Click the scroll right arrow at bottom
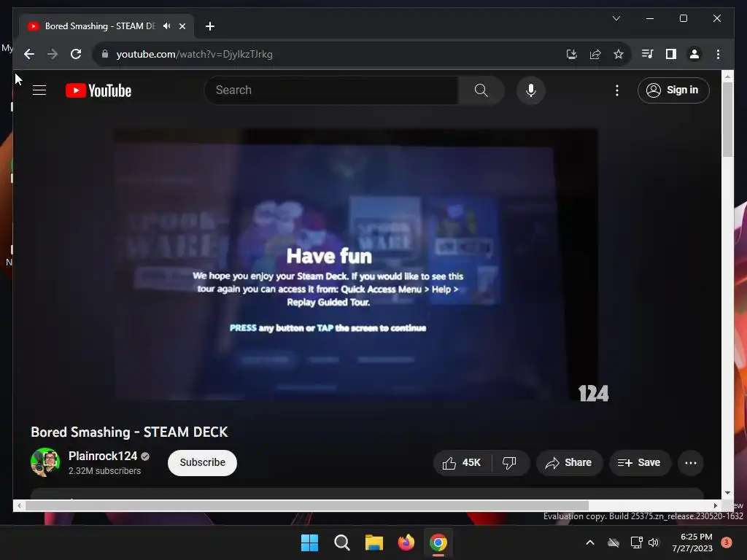This screenshot has width=747, height=560. 715,506
